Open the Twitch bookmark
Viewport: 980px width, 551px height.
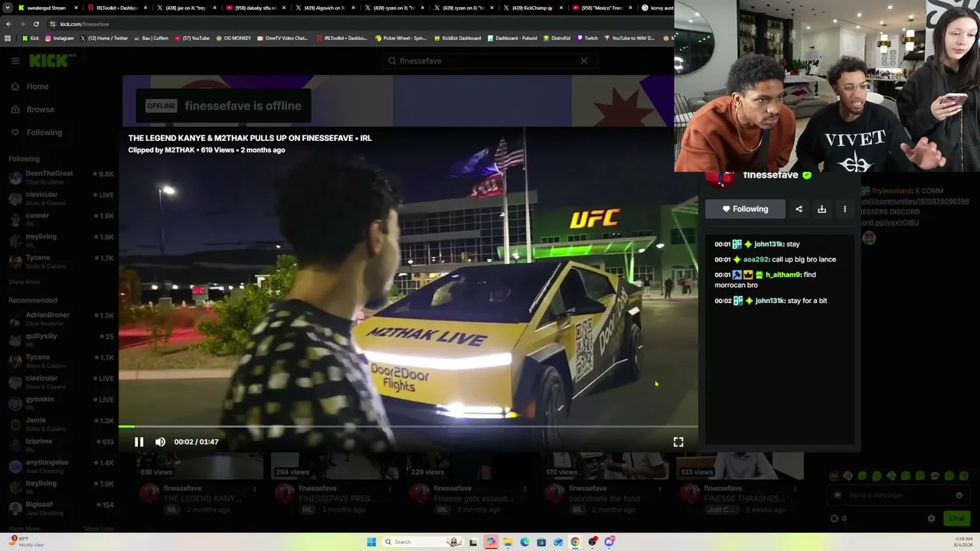(587, 37)
